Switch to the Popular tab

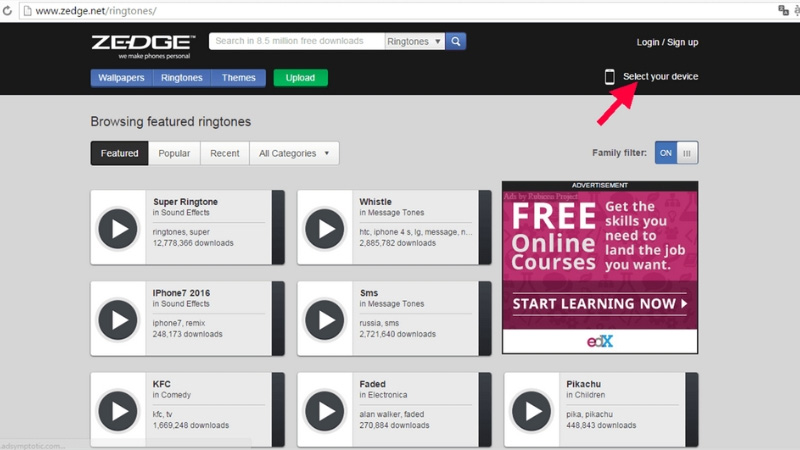(174, 153)
